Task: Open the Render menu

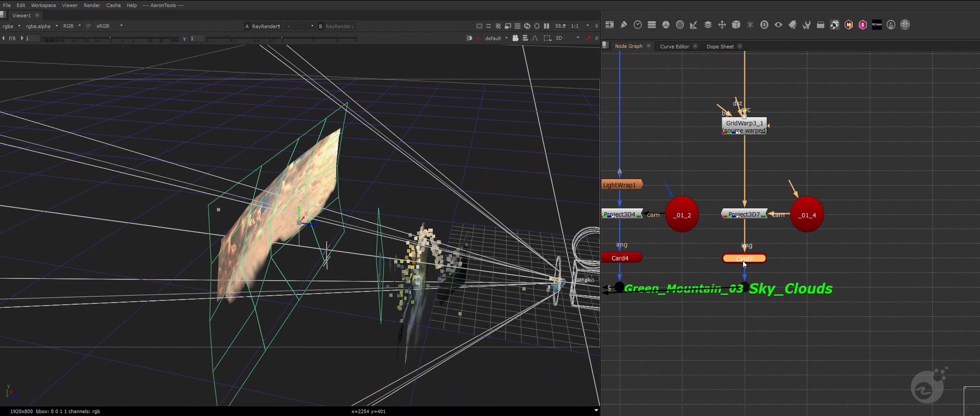Action: coord(92,5)
